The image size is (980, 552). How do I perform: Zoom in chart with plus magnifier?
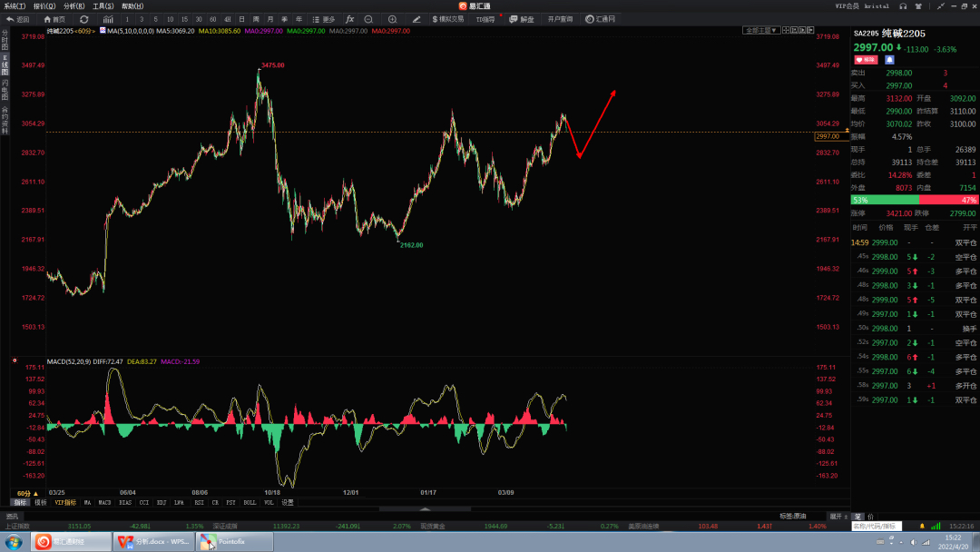tap(393, 19)
